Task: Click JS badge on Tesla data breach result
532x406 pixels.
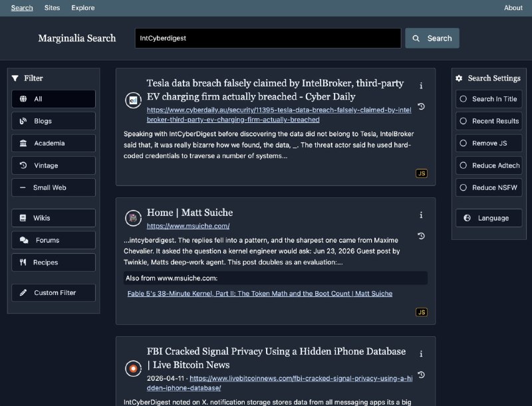Action: click(x=422, y=173)
